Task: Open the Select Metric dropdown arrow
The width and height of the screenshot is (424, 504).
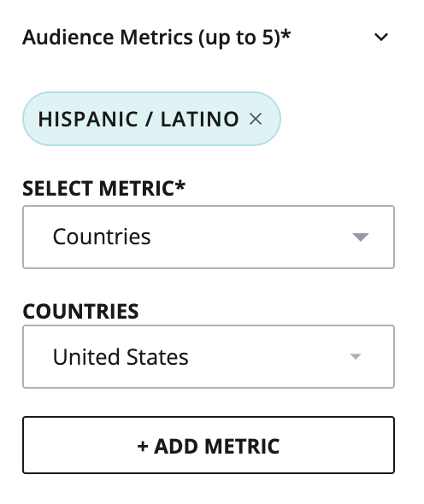Action: 360,237
